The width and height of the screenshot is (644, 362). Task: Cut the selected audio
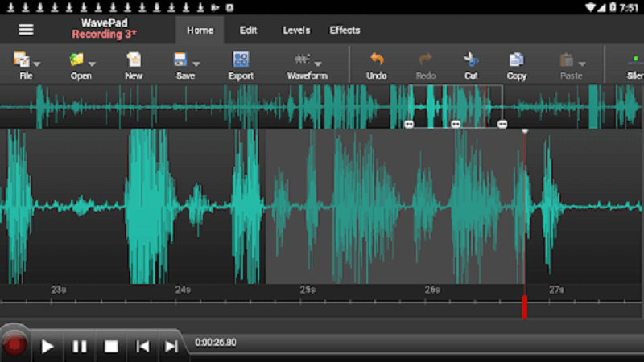(x=471, y=64)
